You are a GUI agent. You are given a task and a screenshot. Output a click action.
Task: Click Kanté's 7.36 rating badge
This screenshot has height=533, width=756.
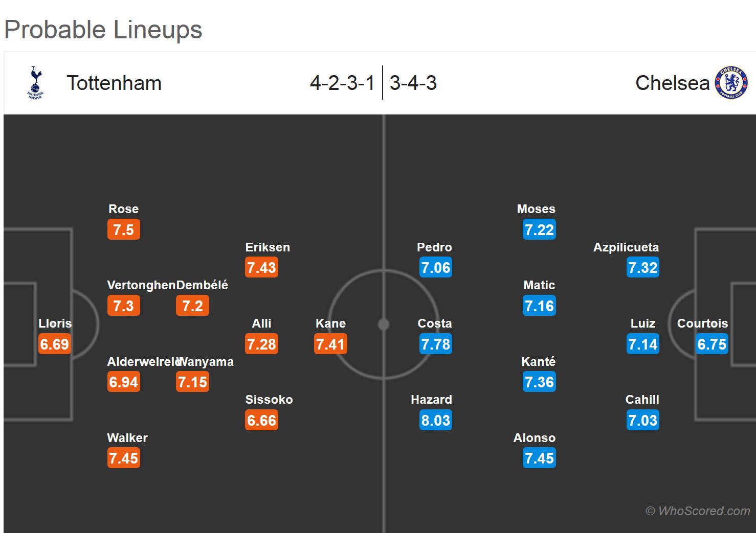[539, 382]
